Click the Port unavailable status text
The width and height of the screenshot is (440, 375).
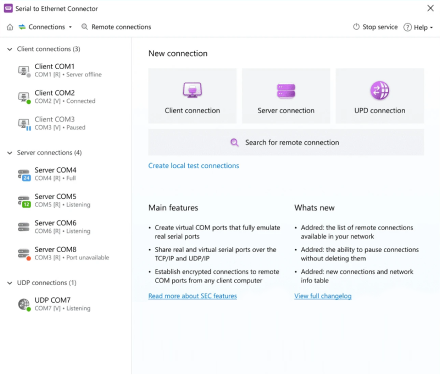(88, 258)
